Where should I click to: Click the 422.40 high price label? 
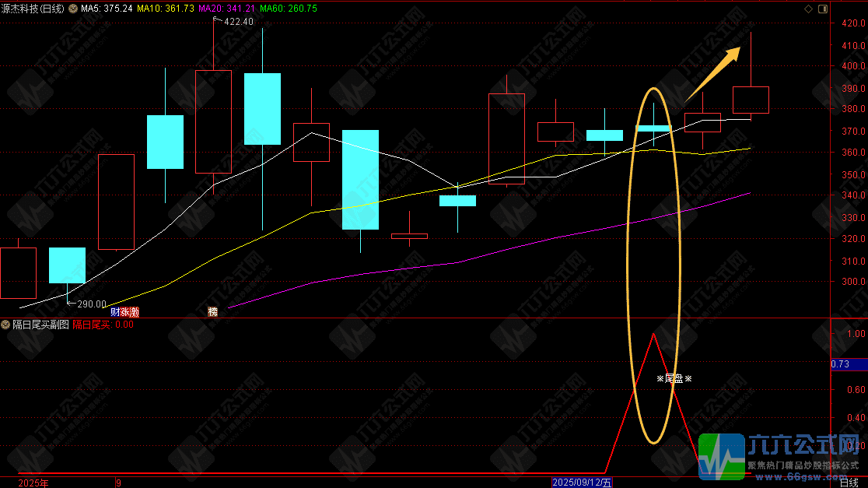[x=239, y=22]
